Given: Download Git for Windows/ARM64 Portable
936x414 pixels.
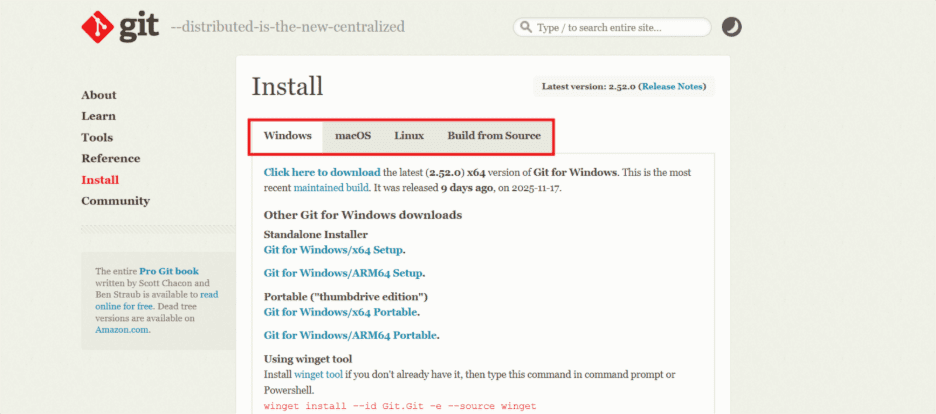Looking at the screenshot, I should click(x=350, y=335).
